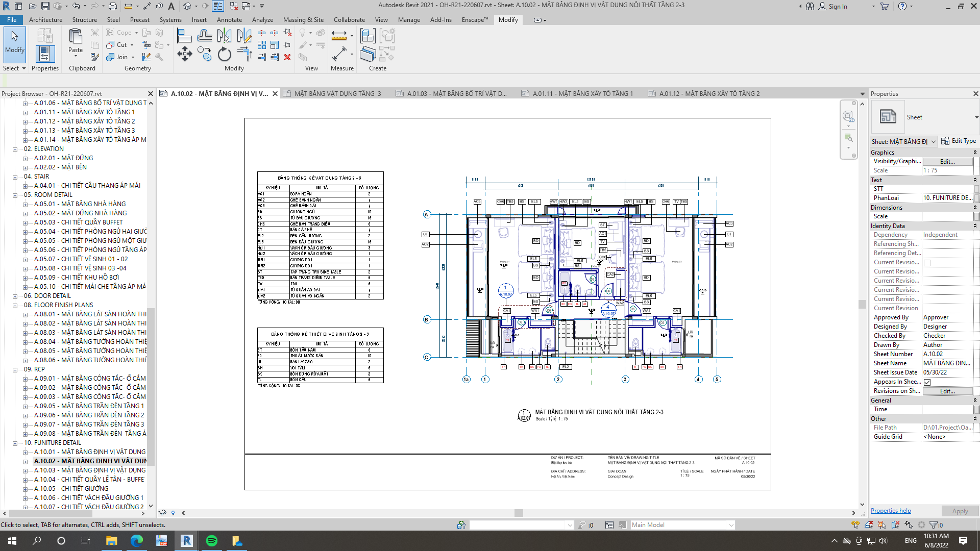Open Spotify from the Windows taskbar

click(211, 541)
